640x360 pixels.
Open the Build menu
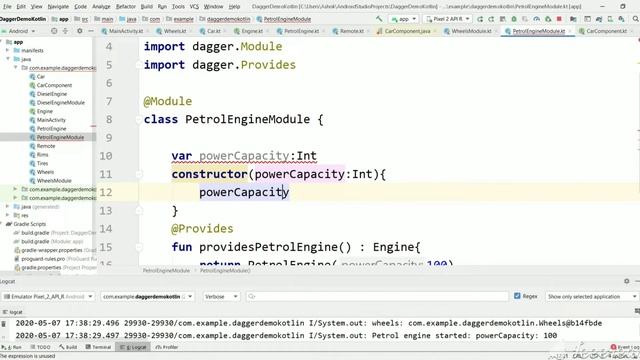coord(147,7)
